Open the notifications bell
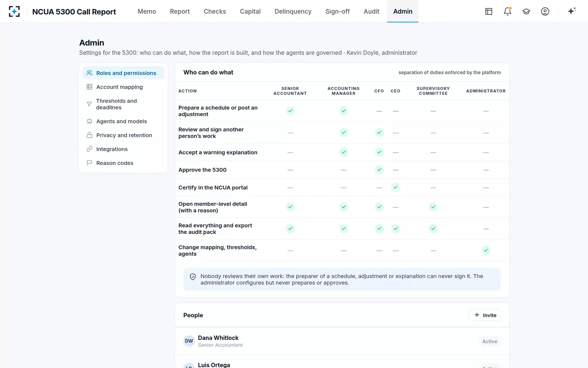This screenshot has width=588, height=368. (508, 11)
